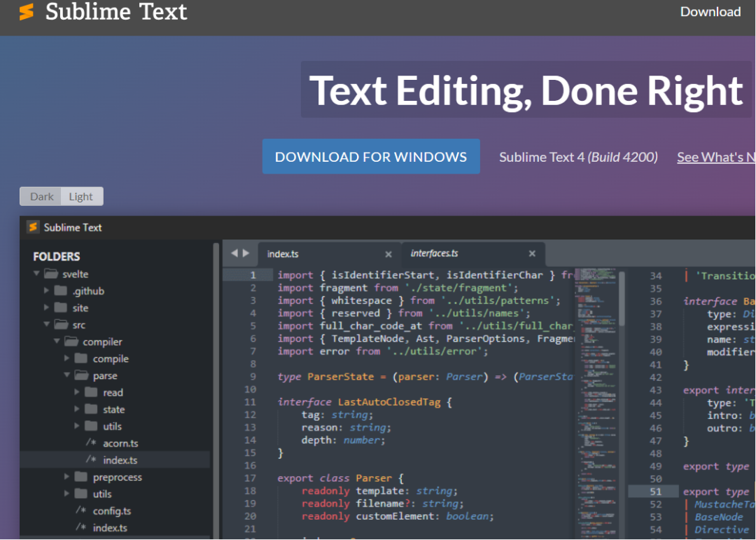Screen dimensions: 756x540
Task: Click 'customElement' on line 20
Action: click(x=395, y=516)
